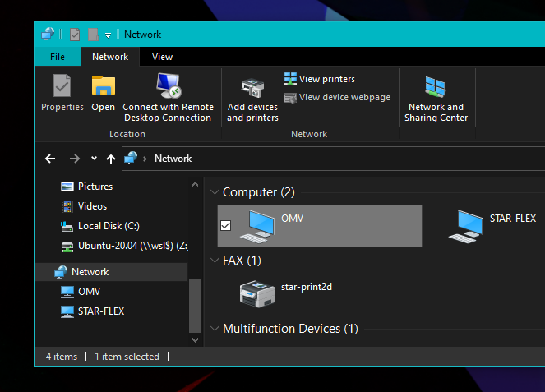Click the Network and Sharing Center icon

[x=435, y=86]
